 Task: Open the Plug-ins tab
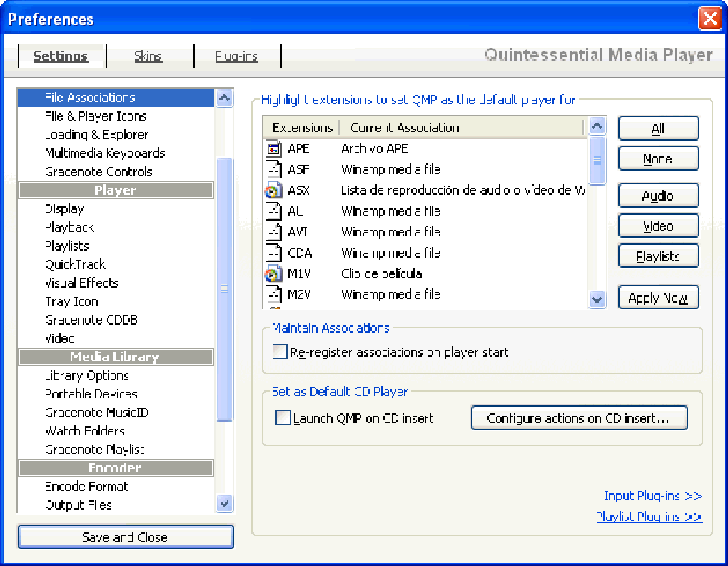pos(236,56)
